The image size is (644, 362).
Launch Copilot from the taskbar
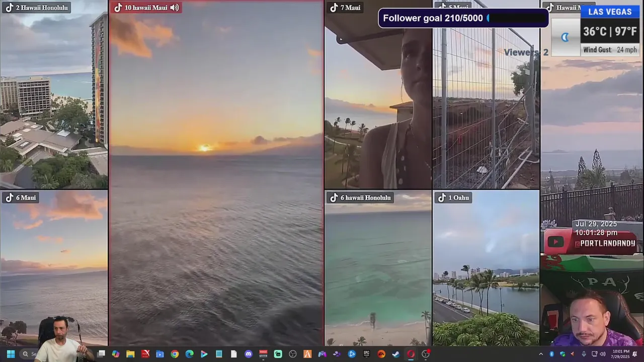[116, 354]
